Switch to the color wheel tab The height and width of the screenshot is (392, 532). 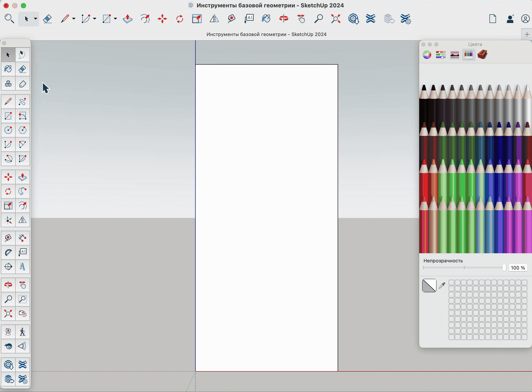(x=427, y=55)
